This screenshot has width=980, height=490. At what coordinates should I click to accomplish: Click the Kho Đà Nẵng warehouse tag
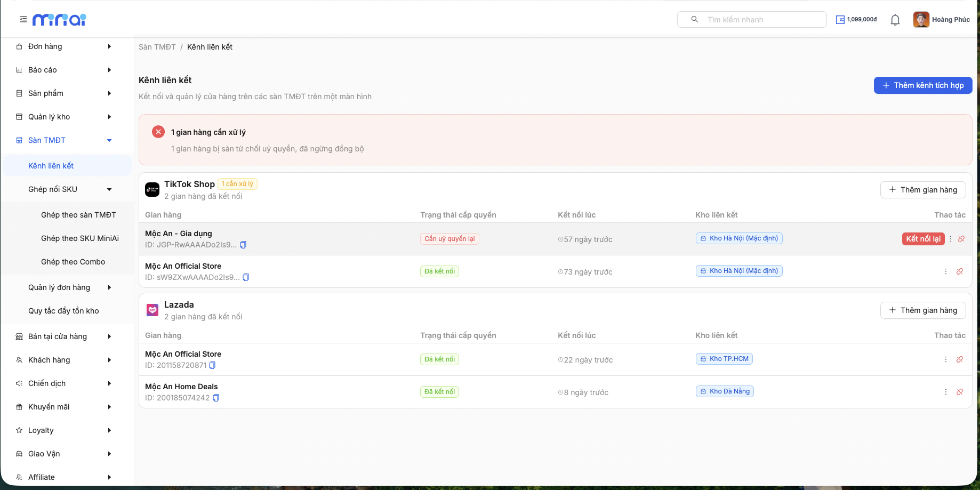click(x=725, y=391)
